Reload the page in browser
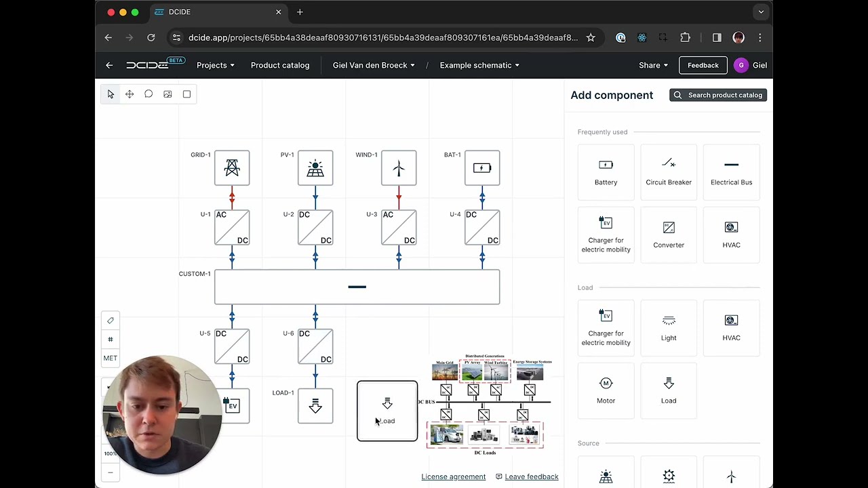868x488 pixels. click(x=151, y=38)
